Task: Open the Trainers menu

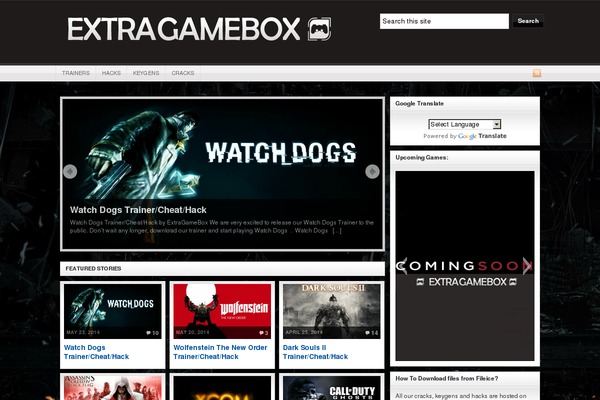Action: [76, 73]
